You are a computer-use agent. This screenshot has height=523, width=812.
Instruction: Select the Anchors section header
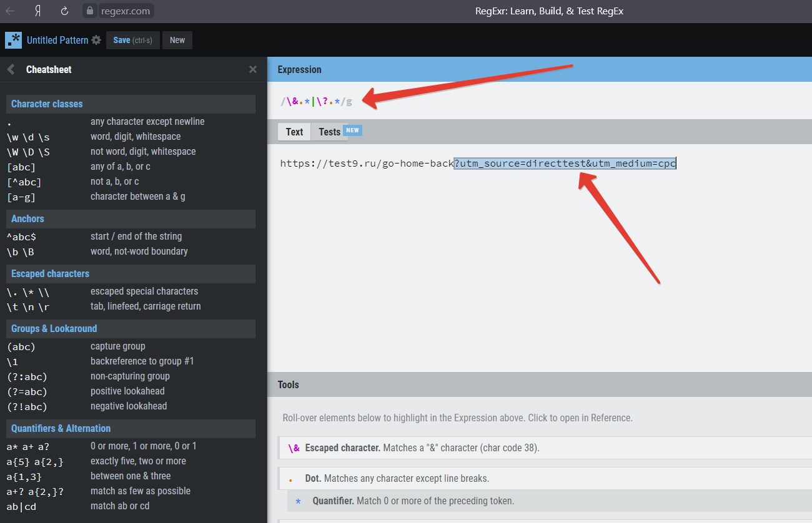click(131, 218)
